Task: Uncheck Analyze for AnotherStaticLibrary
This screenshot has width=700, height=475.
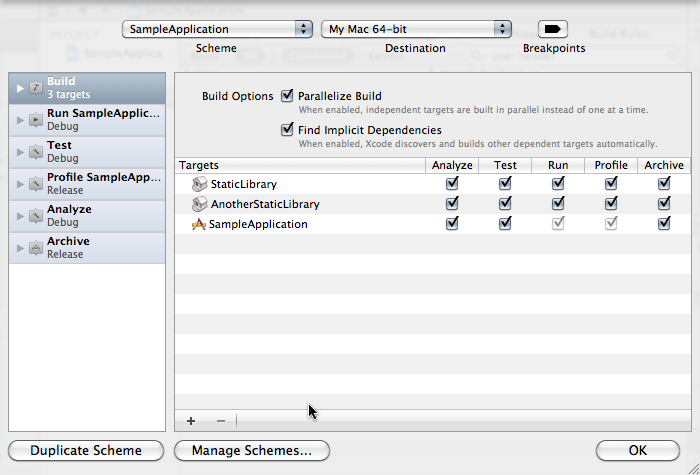Action: click(452, 204)
